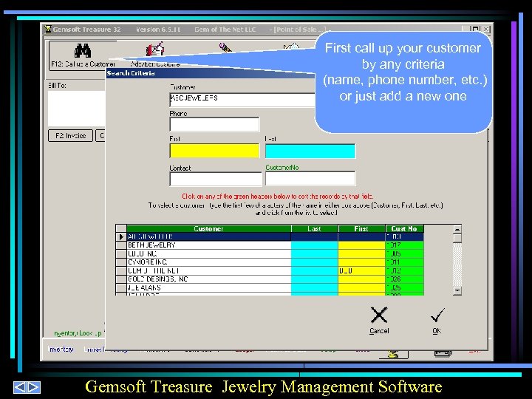Click the row selector next to BETH JEWELRY
Viewport: 532px width, 399px height.
click(121, 245)
